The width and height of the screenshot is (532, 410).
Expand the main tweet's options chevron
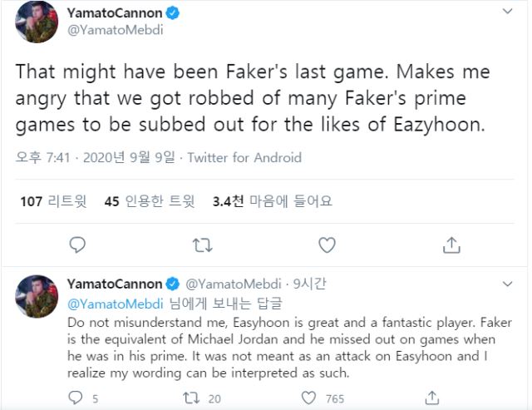[x=507, y=11]
